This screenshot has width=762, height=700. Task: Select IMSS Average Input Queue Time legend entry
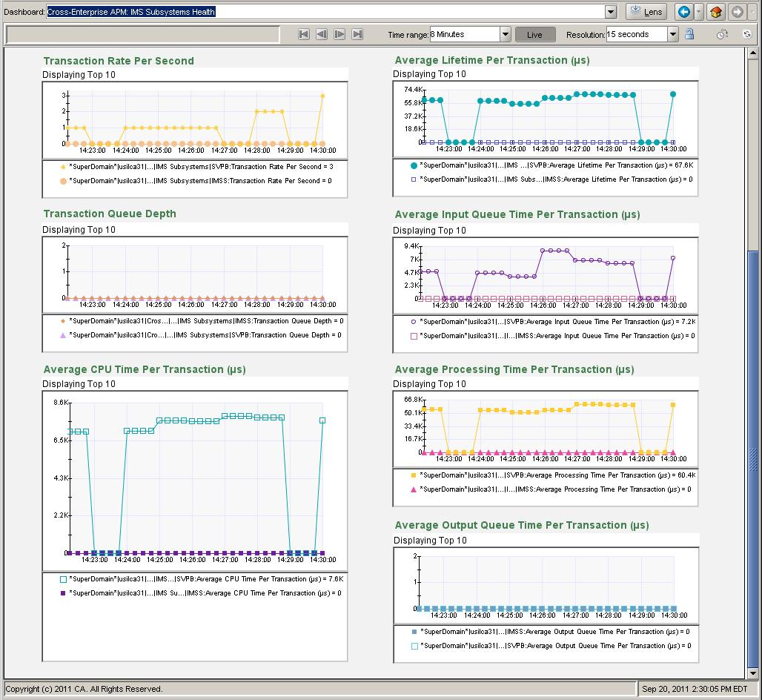pos(553,336)
